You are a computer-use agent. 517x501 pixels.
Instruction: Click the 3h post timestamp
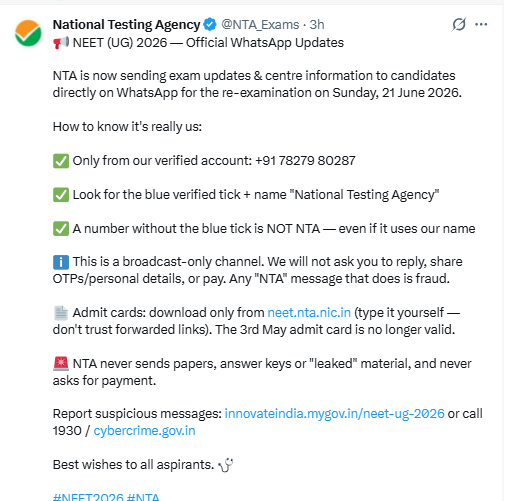click(x=317, y=25)
